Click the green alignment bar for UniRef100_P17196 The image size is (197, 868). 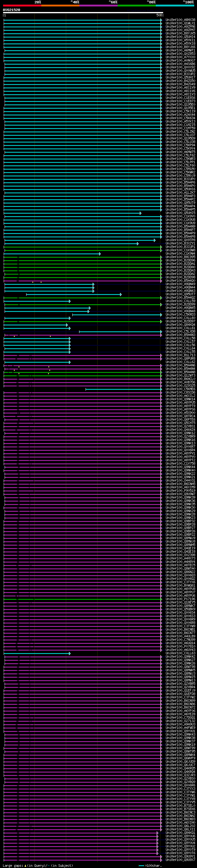click(83, 600)
